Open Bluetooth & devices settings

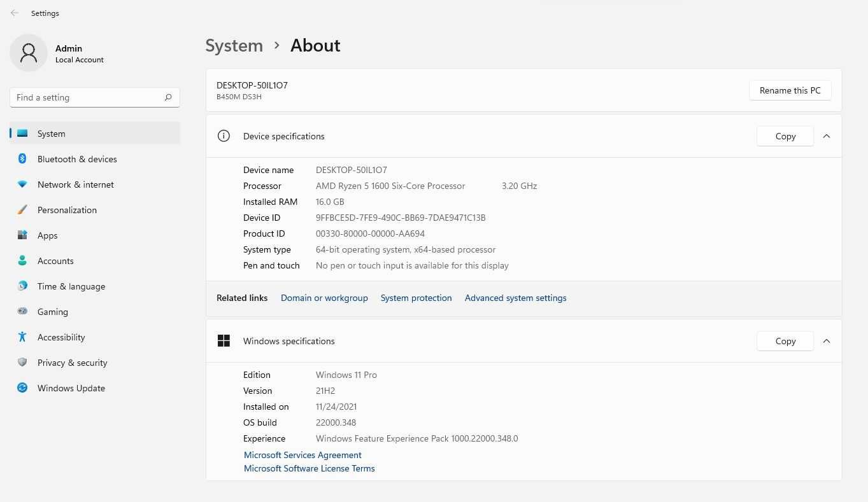(x=95, y=159)
